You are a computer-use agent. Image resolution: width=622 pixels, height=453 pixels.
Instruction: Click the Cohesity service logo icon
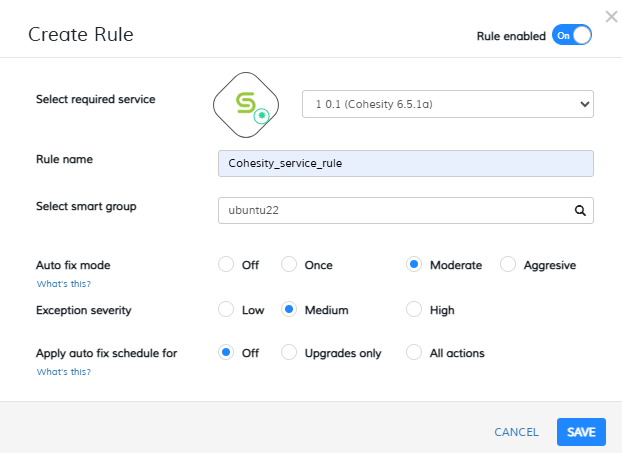243,104
